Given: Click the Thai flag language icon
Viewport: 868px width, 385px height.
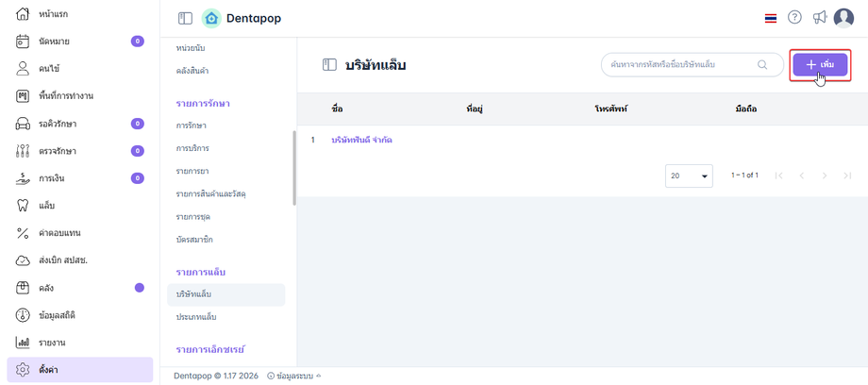Looking at the screenshot, I should tap(771, 18).
